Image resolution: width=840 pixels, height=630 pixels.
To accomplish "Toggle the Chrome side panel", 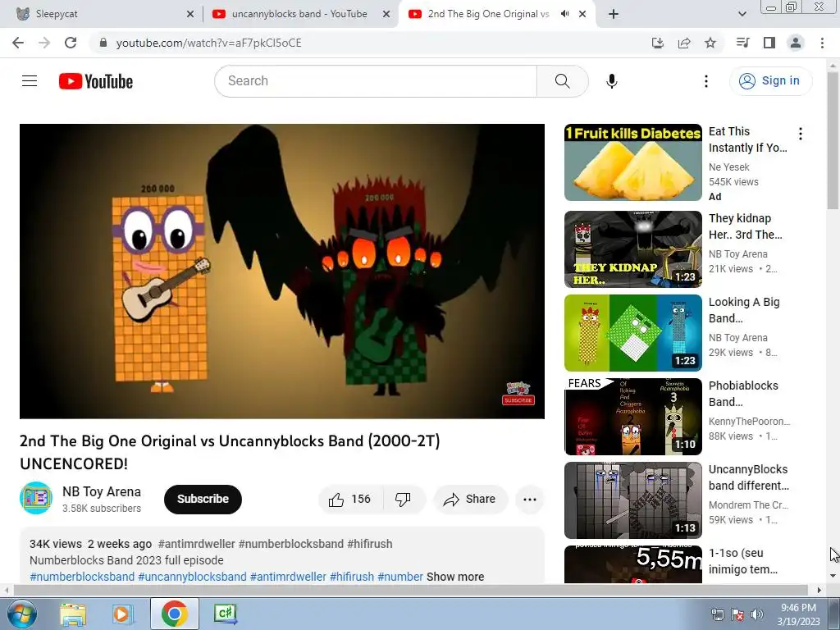I will tap(769, 43).
